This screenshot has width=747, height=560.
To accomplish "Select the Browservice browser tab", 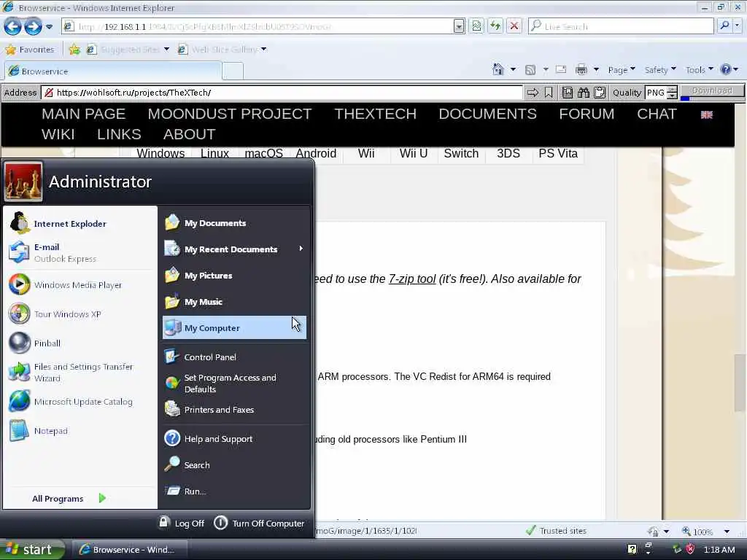I will pos(113,71).
